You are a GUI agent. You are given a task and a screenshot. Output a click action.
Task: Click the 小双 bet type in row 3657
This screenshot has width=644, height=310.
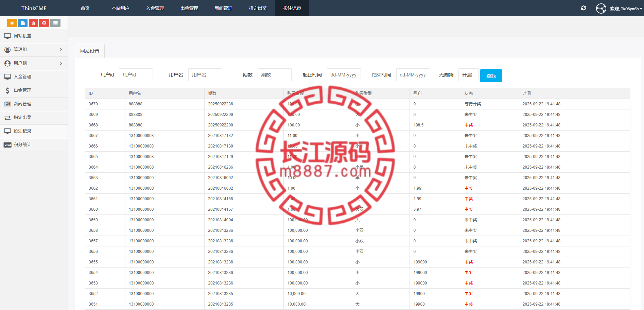point(360,241)
